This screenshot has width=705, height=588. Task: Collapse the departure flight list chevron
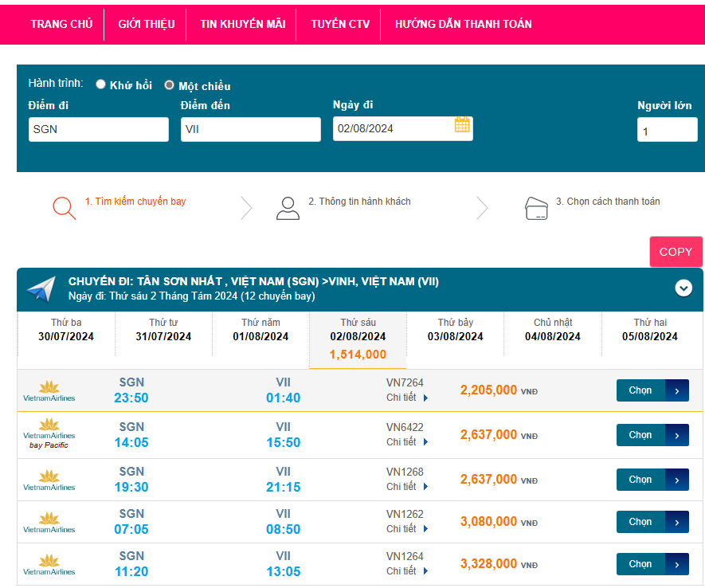(683, 288)
